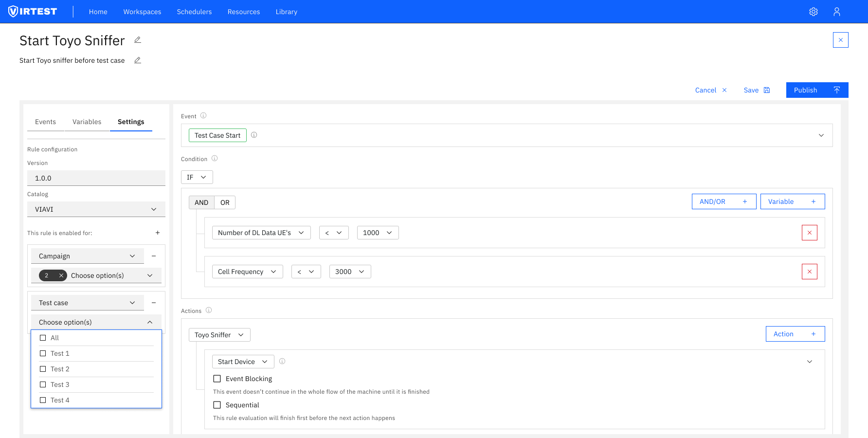
Task: Check the Sequential option
Action: (x=217, y=404)
